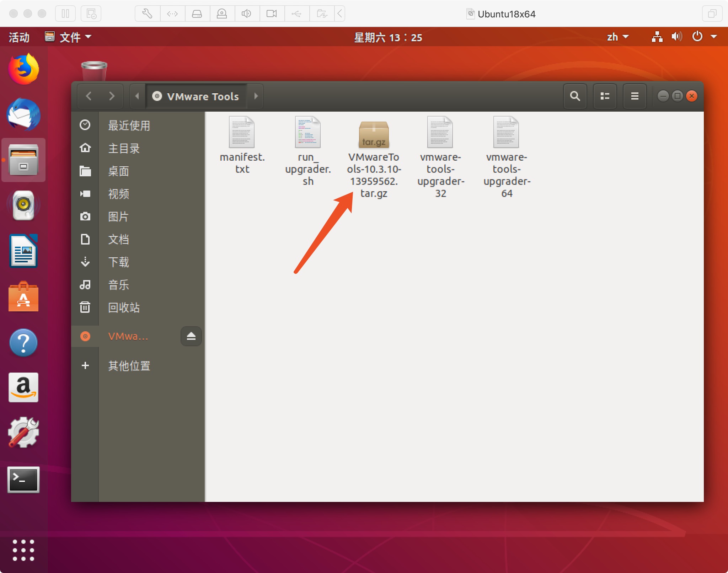Expand the system power menu chevron

click(714, 37)
